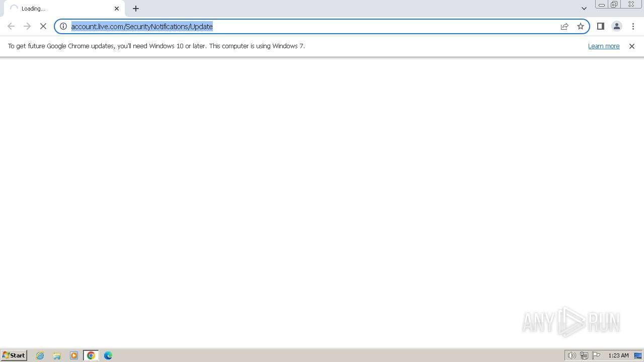Open the volume control in system tray
Screen dimensions: 644x362
click(x=572, y=355)
